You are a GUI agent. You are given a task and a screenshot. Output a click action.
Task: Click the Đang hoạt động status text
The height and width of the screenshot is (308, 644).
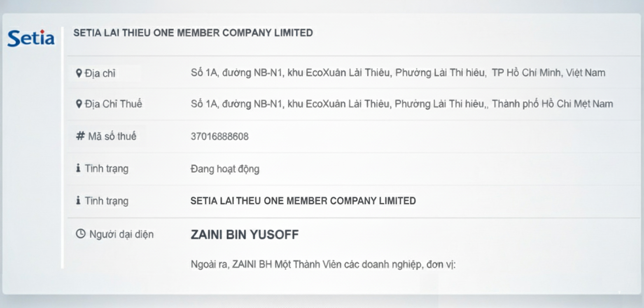225,169
